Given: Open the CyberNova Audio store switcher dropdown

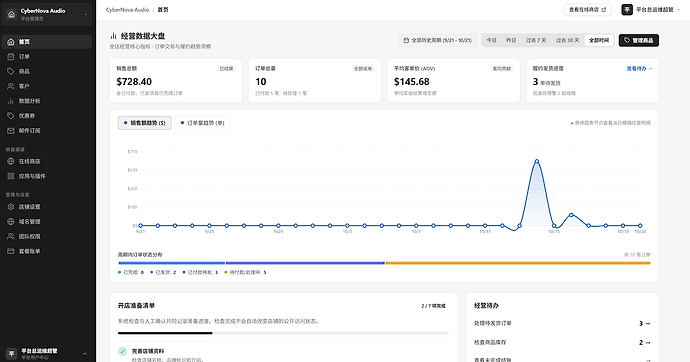Looking at the screenshot, I should (x=47, y=15).
